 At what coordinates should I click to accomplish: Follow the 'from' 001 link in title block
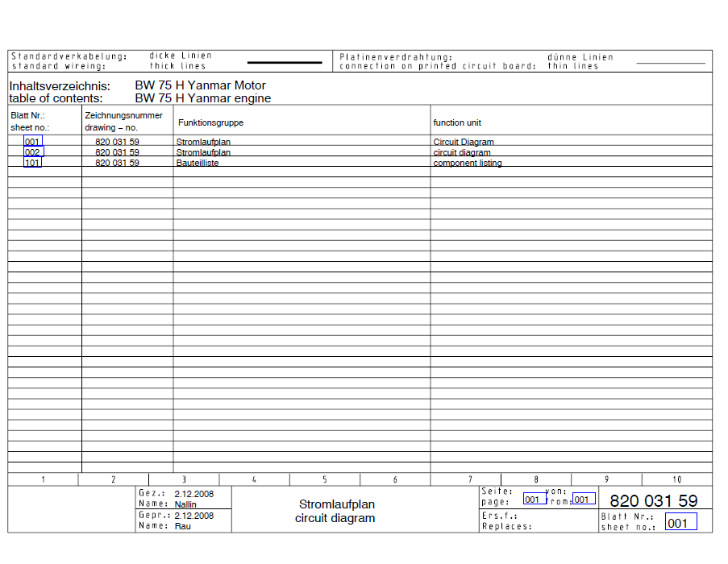tap(584, 499)
